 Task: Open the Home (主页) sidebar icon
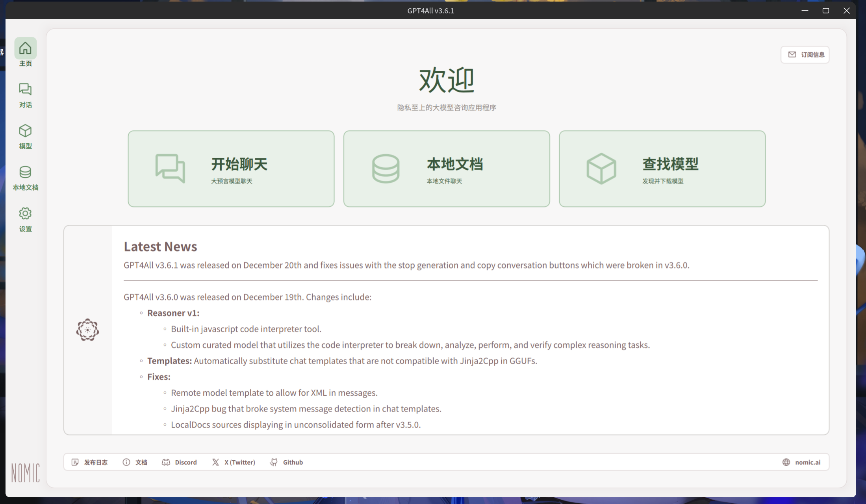tap(25, 48)
